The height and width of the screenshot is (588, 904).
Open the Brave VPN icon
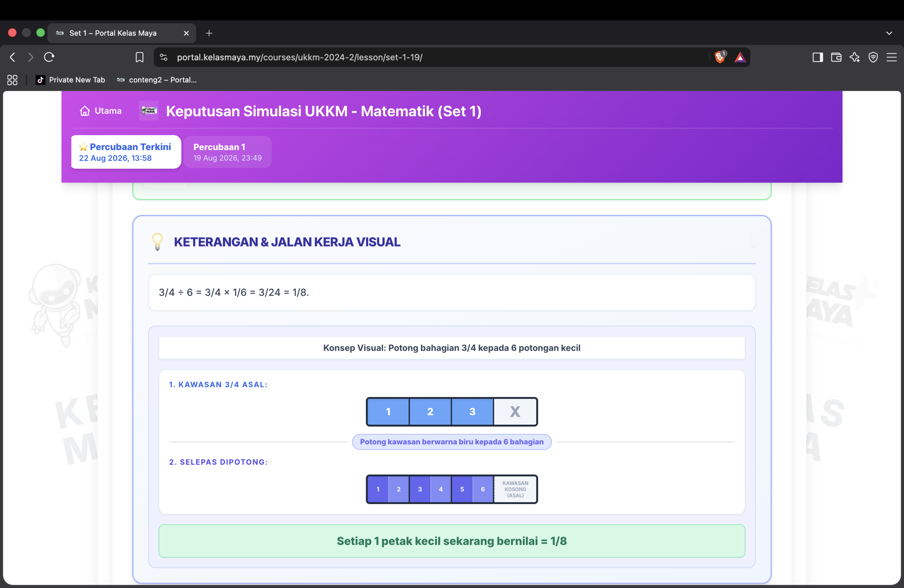pyautogui.click(x=873, y=57)
